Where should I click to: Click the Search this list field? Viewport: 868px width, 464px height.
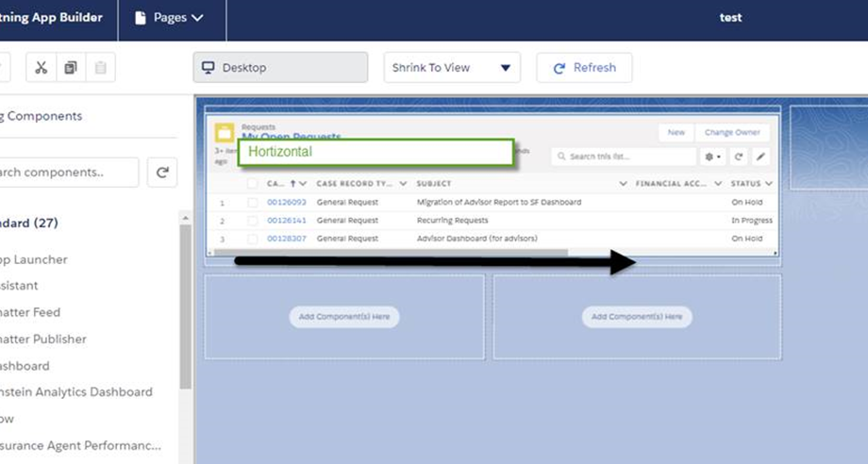click(624, 157)
